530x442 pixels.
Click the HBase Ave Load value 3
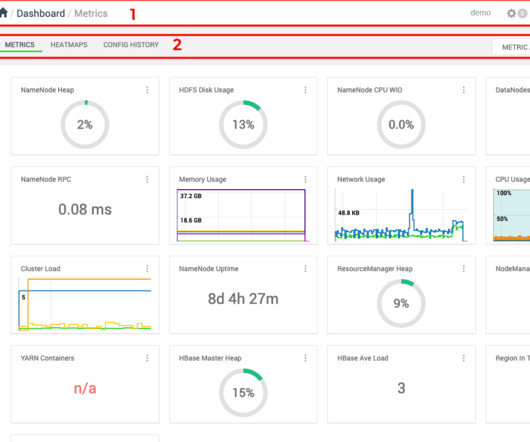(401, 388)
